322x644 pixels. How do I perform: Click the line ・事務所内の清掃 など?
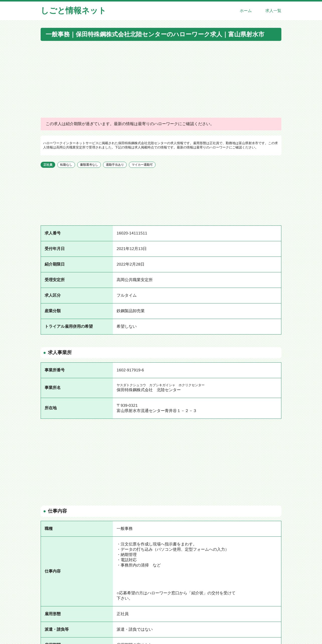click(x=139, y=565)
